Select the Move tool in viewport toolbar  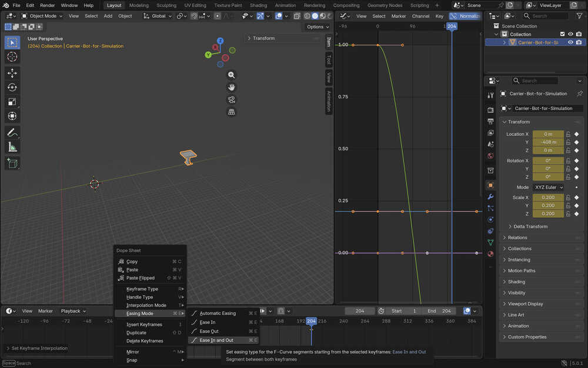12,73
